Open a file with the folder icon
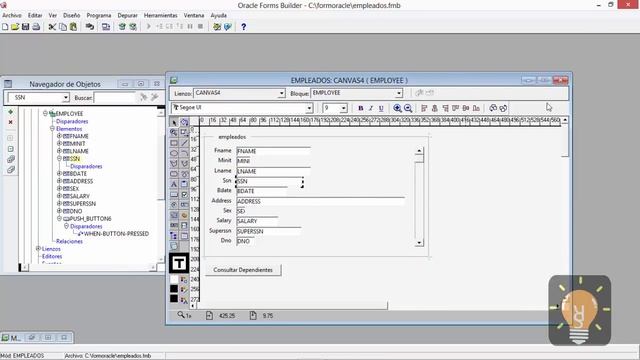The height and width of the screenshot is (360, 640). coord(15,27)
